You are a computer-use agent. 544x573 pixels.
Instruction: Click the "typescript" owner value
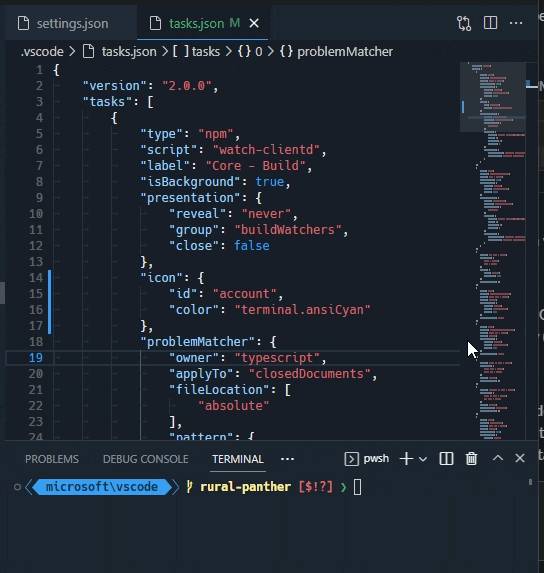tap(277, 358)
